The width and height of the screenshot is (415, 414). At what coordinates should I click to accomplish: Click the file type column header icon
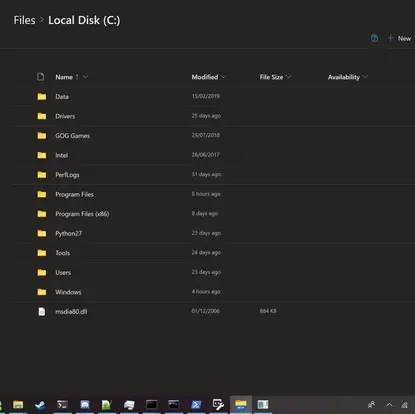(x=41, y=77)
